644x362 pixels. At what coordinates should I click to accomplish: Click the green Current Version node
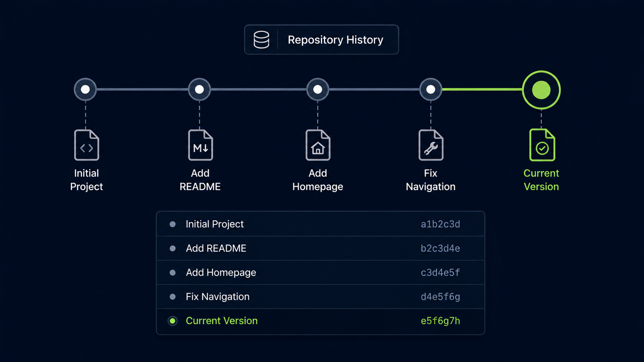coord(541,90)
